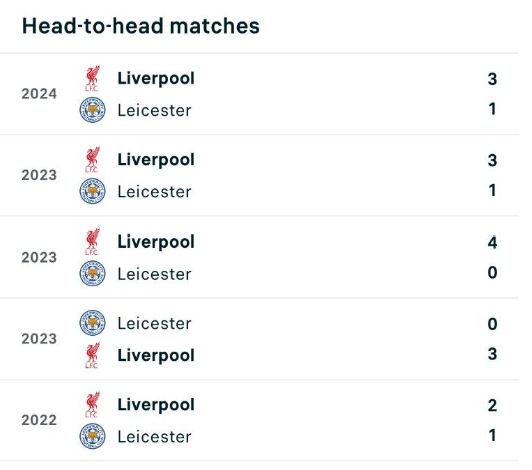The height and width of the screenshot is (470, 532).
Task: Click the 2022 year label
Action: click(39, 420)
